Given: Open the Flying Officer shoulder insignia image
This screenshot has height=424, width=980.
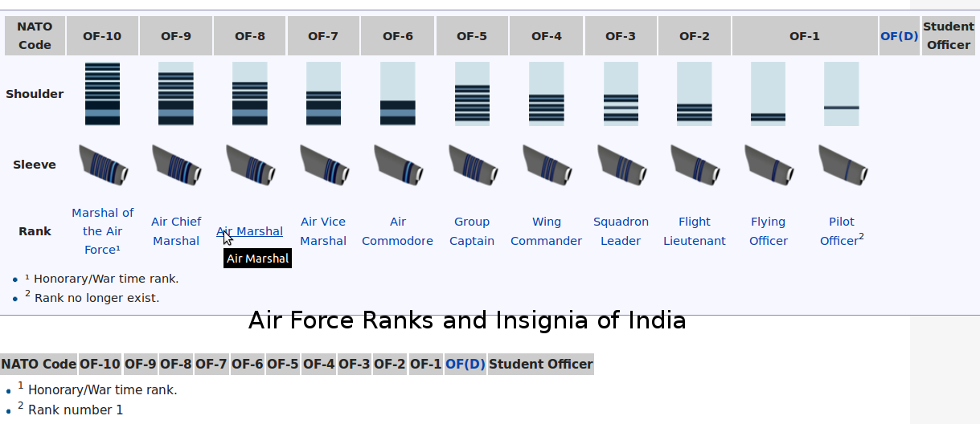Looking at the screenshot, I should coord(769,94).
